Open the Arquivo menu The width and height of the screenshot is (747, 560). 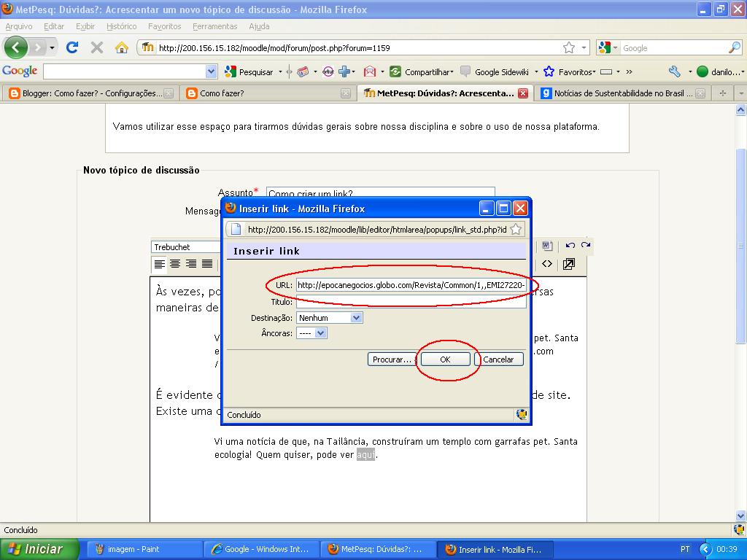pyautogui.click(x=18, y=26)
